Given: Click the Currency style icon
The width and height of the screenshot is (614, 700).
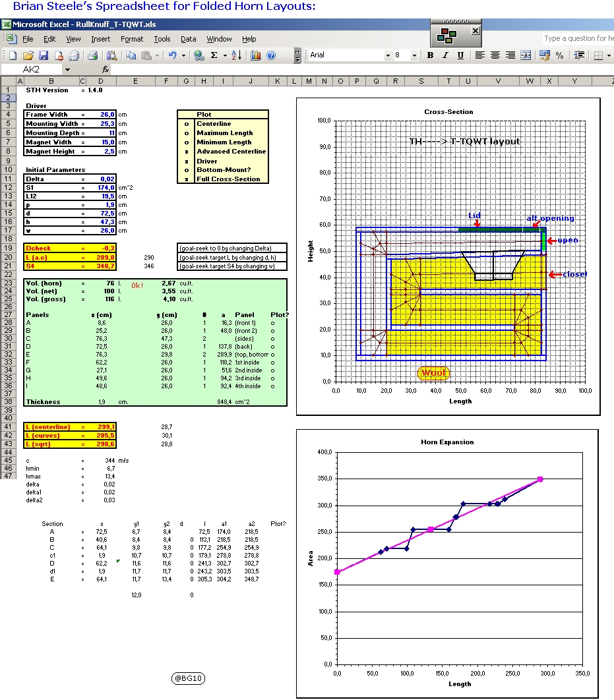Looking at the screenshot, I should point(544,55).
